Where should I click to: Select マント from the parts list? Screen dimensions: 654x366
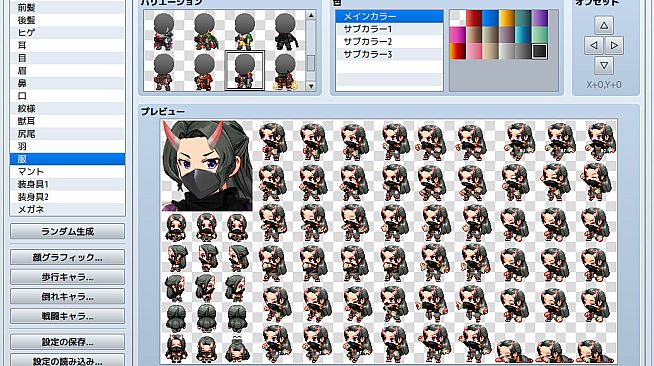(67, 171)
